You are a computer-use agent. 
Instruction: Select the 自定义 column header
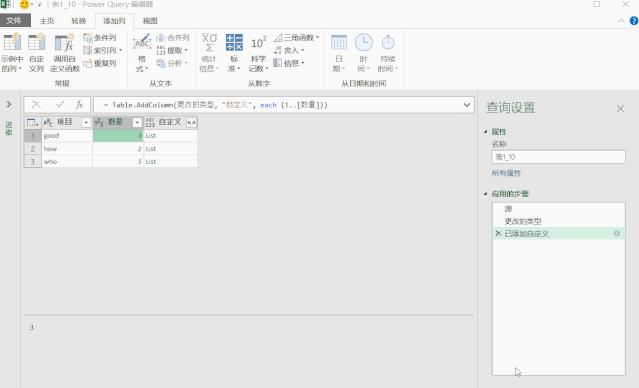coord(170,122)
